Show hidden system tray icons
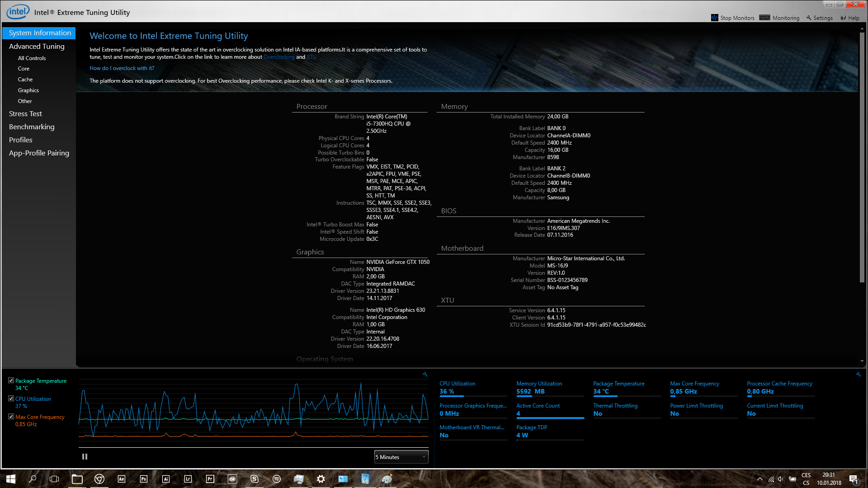Image resolution: width=868 pixels, height=488 pixels. click(x=760, y=479)
